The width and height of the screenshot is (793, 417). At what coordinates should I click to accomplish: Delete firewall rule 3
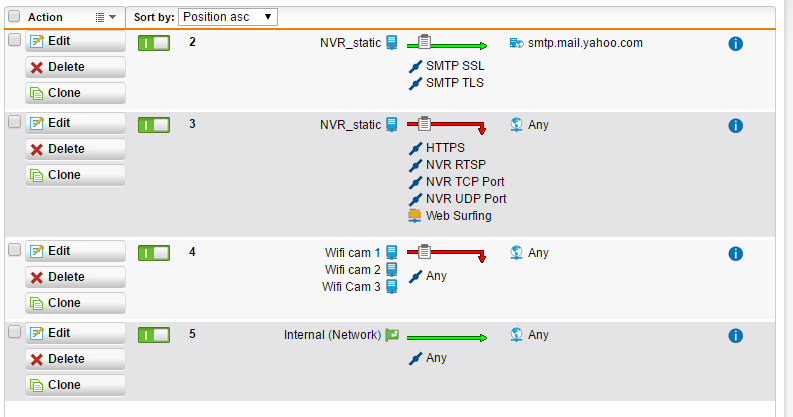click(x=75, y=149)
